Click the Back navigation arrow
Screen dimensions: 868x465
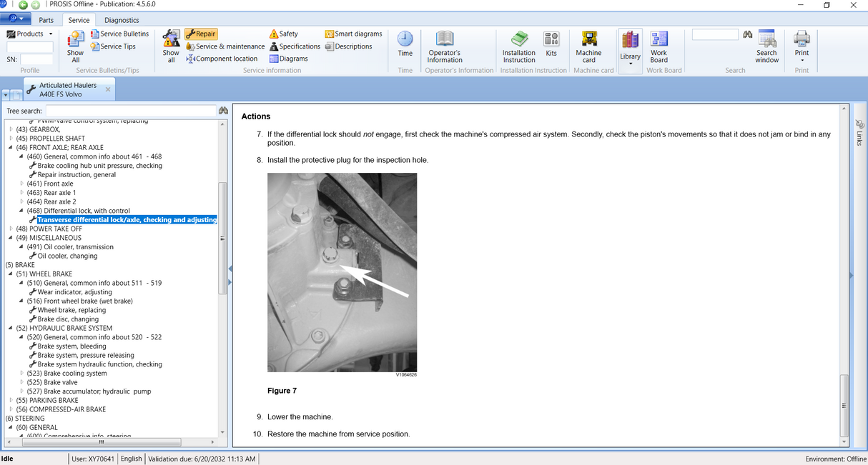(x=23, y=5)
